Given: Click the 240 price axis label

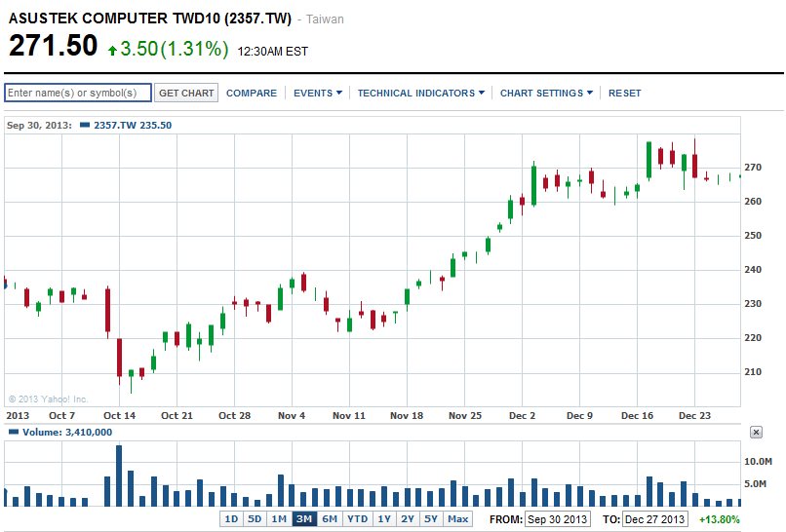Looking at the screenshot, I should tap(753, 270).
